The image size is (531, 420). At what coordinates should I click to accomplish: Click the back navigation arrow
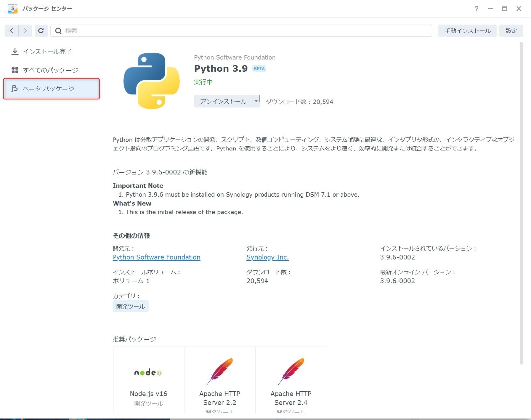pos(12,31)
